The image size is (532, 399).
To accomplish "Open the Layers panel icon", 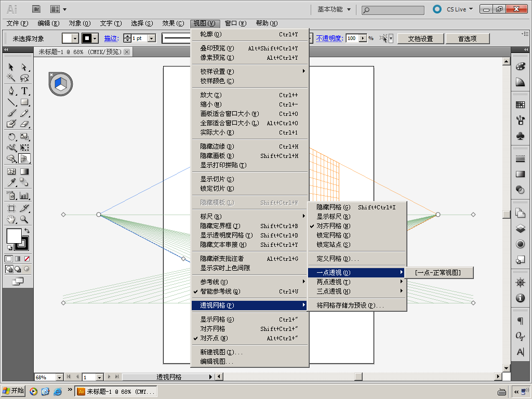I will click(x=520, y=228).
